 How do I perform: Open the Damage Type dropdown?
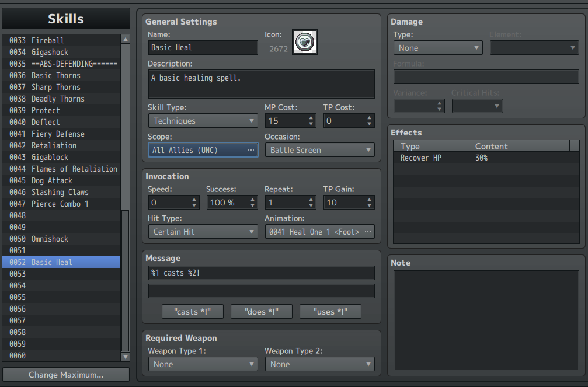coord(438,48)
